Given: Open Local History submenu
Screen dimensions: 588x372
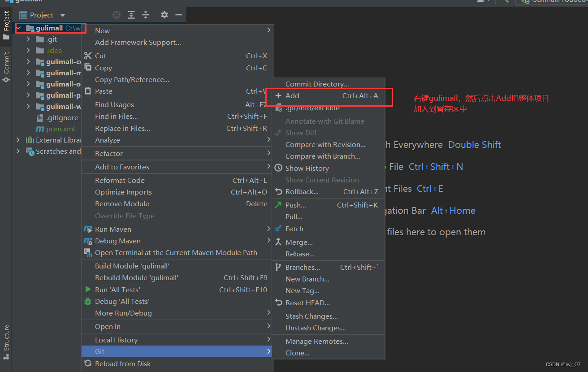Looking at the screenshot, I should pos(177,340).
